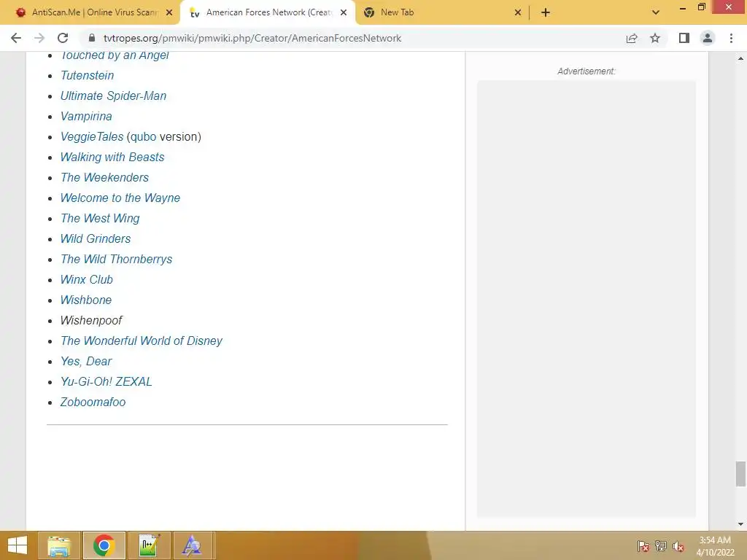The height and width of the screenshot is (560, 747).
Task: Open the Vampirina link
Action: coord(86,116)
